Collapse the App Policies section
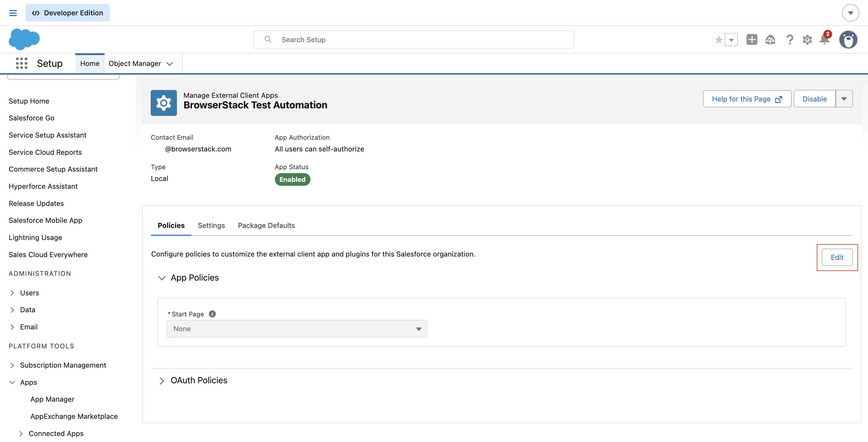 tap(162, 278)
